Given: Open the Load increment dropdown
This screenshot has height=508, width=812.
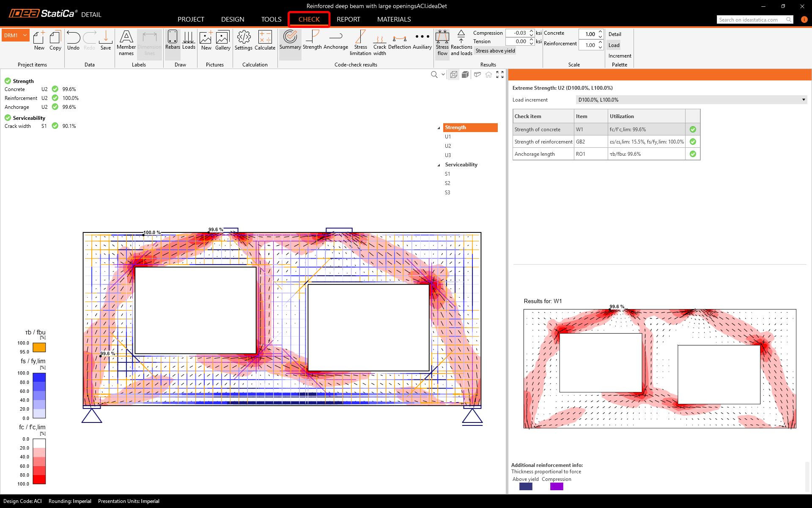Looking at the screenshot, I should 691,100.
